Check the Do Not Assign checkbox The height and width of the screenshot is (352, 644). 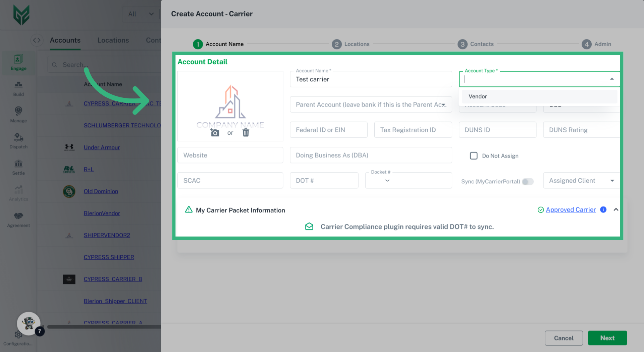(474, 156)
